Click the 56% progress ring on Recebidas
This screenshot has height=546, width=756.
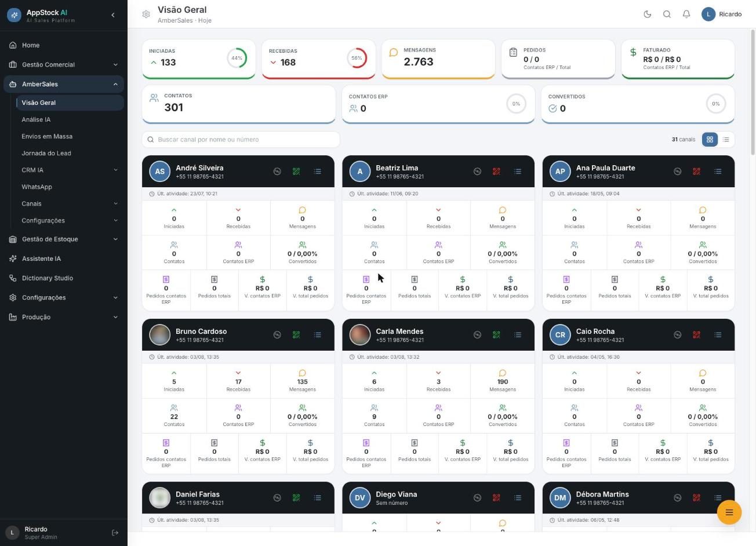coord(357,58)
